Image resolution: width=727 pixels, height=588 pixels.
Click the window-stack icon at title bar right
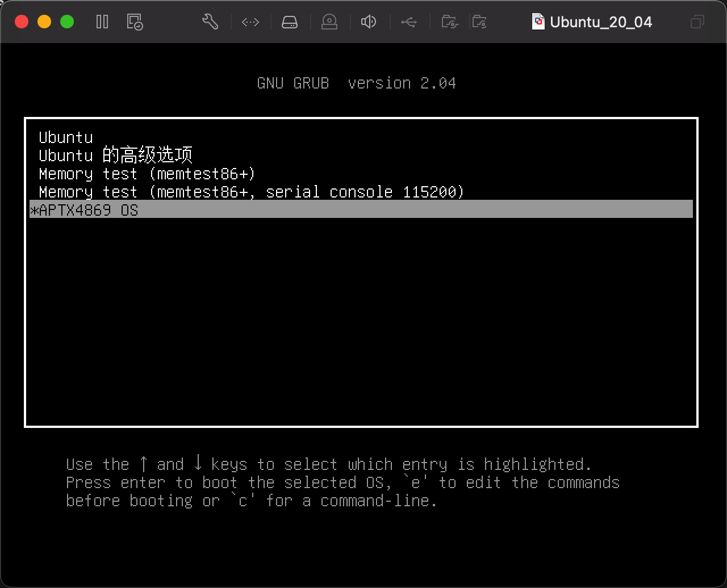(x=697, y=22)
